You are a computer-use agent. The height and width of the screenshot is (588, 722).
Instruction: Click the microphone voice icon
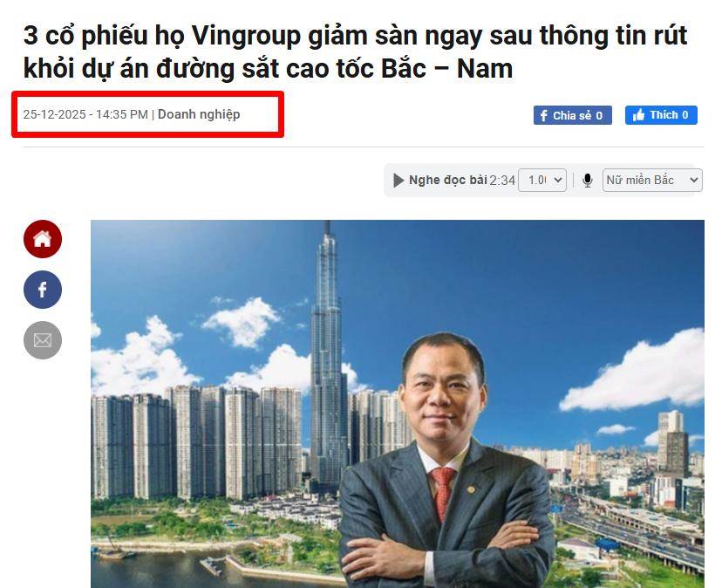click(x=588, y=181)
